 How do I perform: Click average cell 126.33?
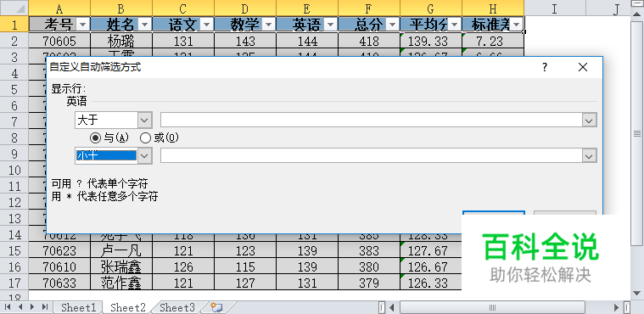coord(431,283)
